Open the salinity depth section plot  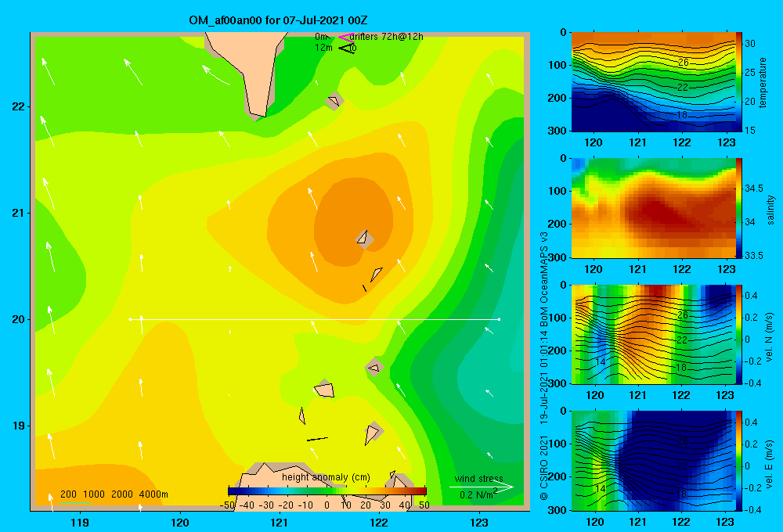(653, 208)
